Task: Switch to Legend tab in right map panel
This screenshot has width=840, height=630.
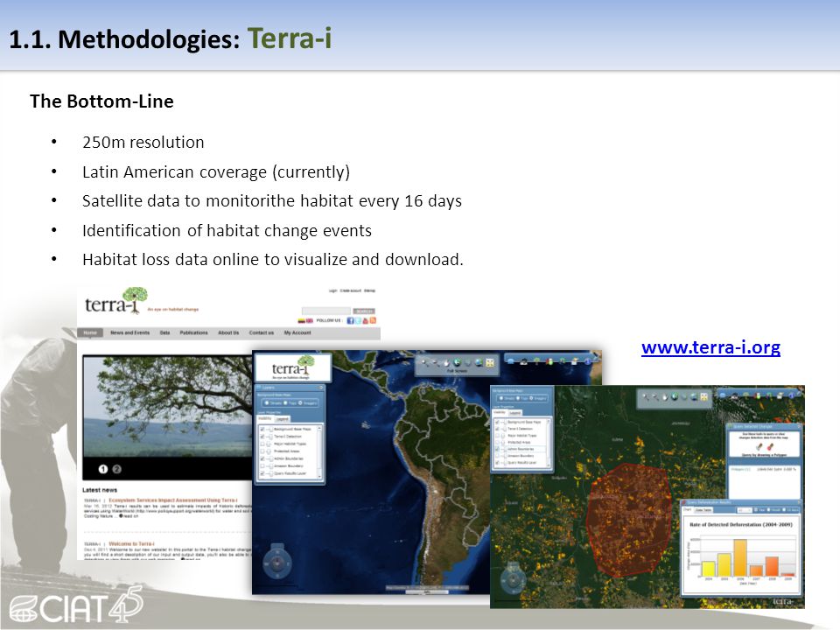Action: point(515,412)
